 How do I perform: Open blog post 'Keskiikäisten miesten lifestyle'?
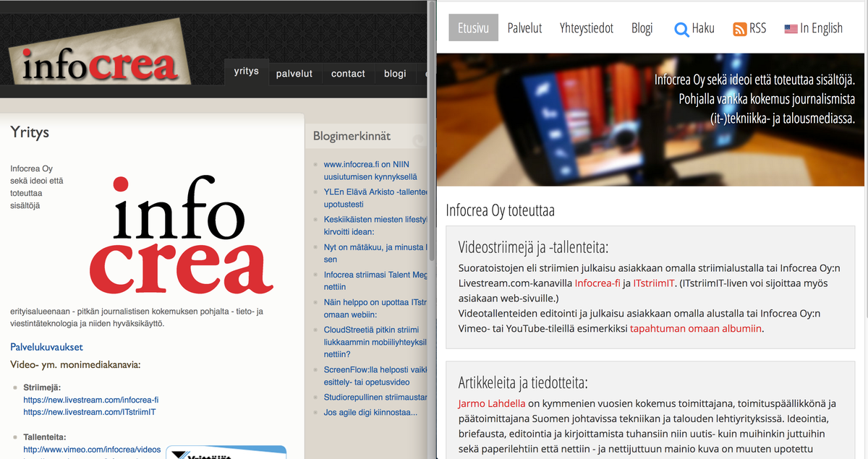[374, 226]
